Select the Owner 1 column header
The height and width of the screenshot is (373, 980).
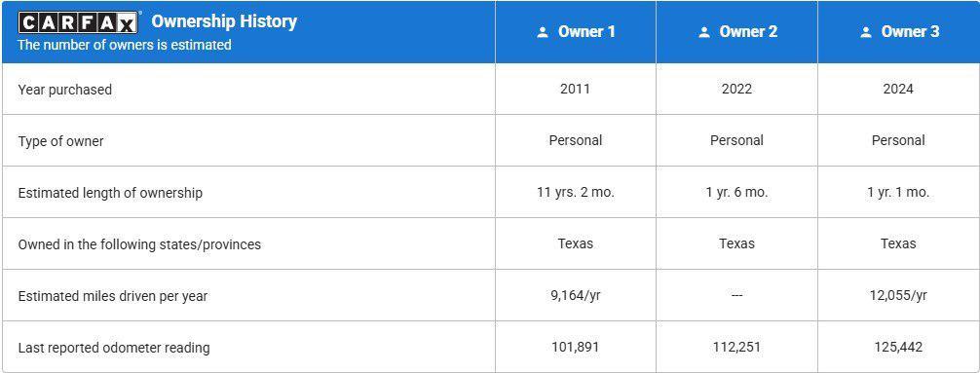576,32
